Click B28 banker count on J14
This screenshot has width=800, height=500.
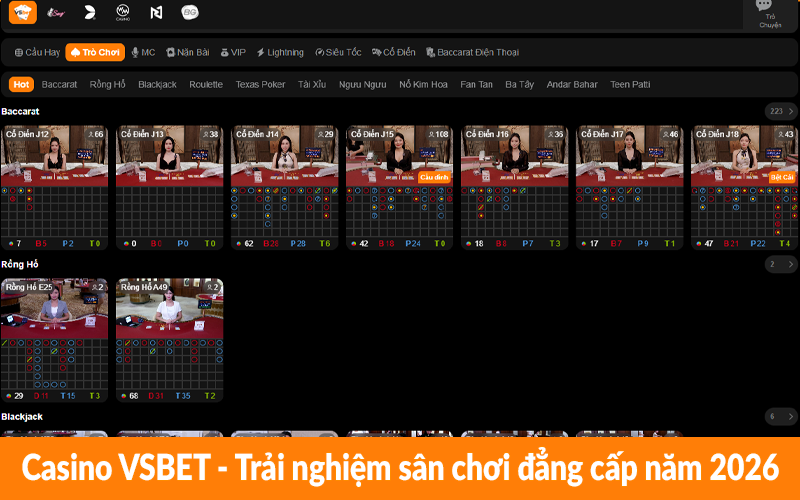coord(271,243)
